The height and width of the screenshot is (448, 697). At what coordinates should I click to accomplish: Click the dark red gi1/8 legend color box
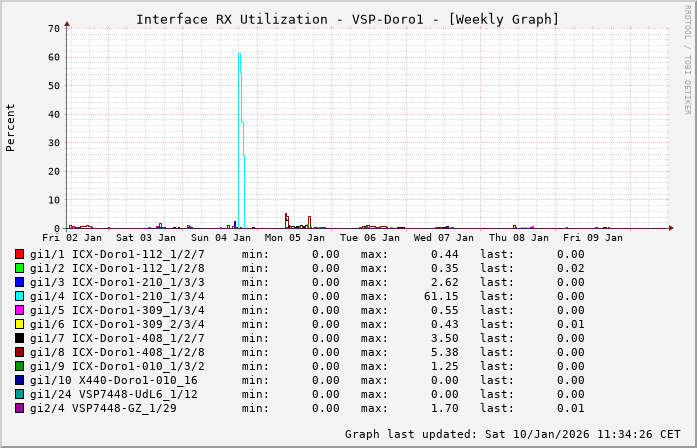tap(19, 352)
